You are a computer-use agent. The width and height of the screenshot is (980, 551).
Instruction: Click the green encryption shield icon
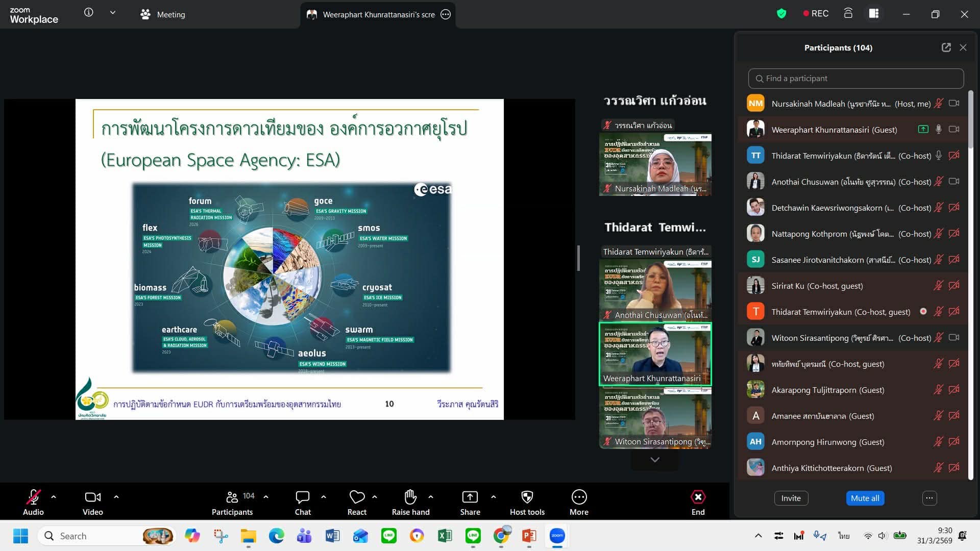click(x=781, y=14)
